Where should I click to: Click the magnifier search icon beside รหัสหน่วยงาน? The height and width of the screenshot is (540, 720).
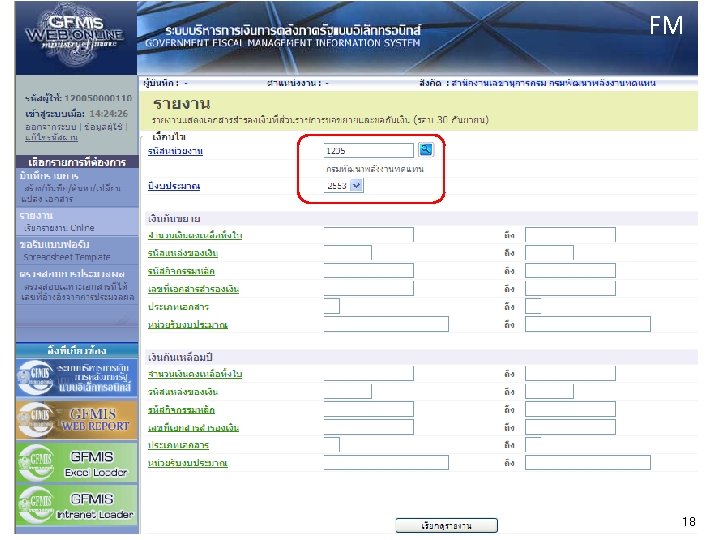426,150
